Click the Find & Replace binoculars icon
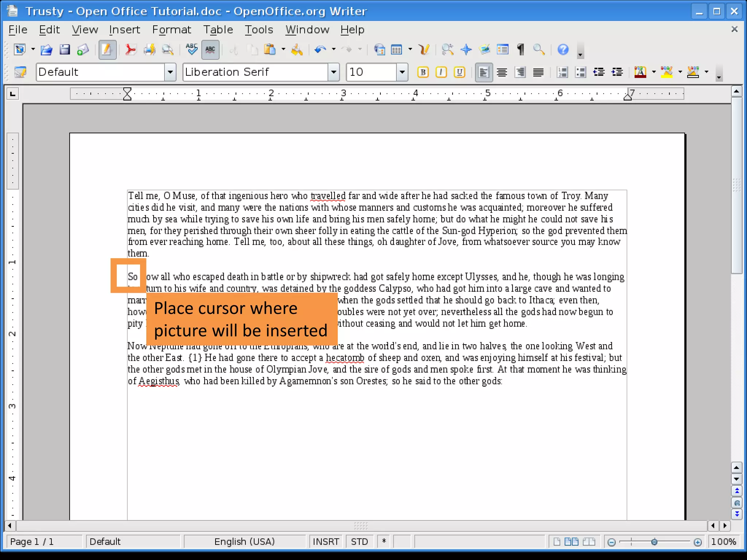The width and height of the screenshot is (747, 560). pos(448,49)
